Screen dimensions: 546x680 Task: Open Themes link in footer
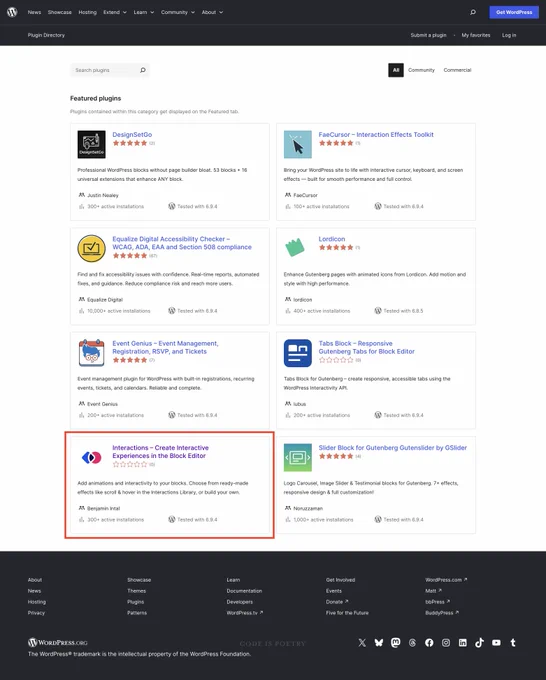tap(137, 591)
